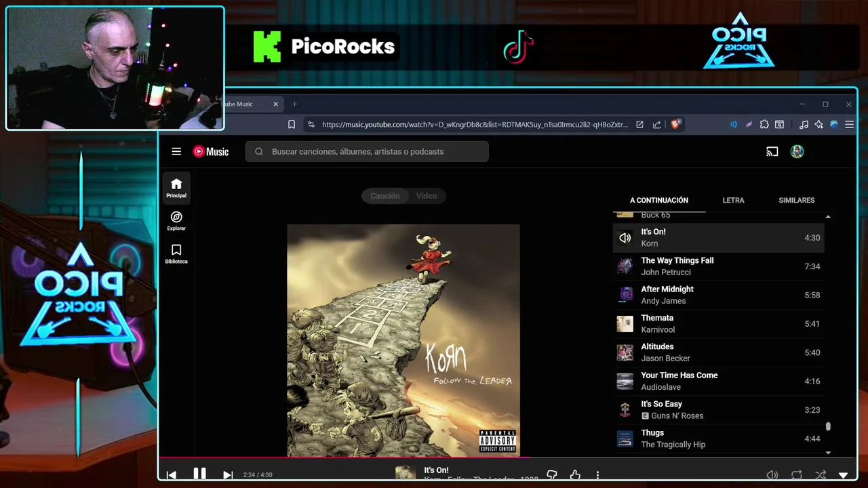Open more options for current song
868x488 pixels.
(x=597, y=475)
